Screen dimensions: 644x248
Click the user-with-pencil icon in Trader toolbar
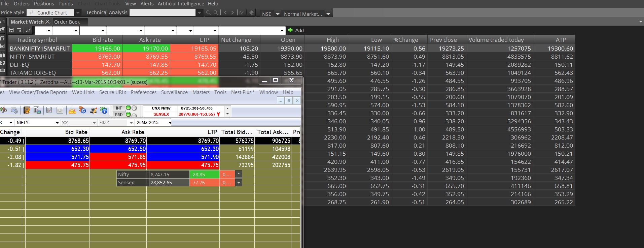pos(93,110)
